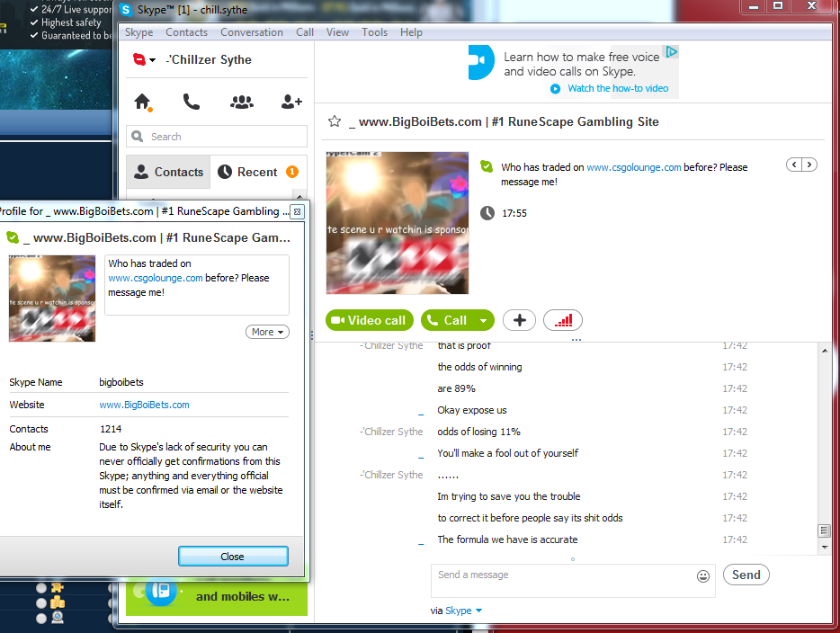This screenshot has height=633, width=840.
Task: Click the Skype video ad logo
Action: tap(481, 62)
